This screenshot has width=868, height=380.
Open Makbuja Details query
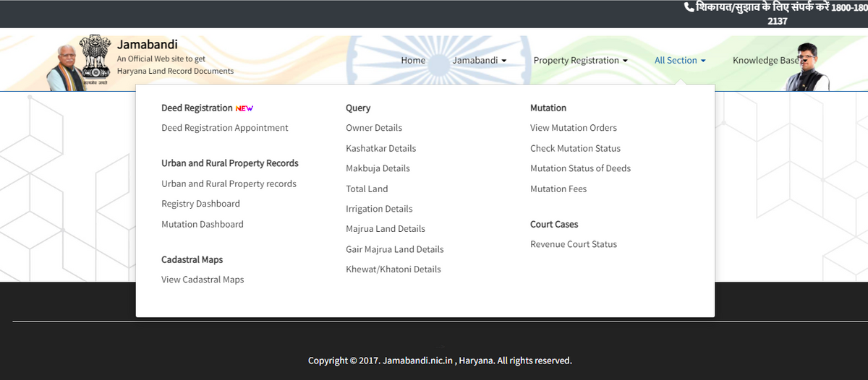pos(378,168)
